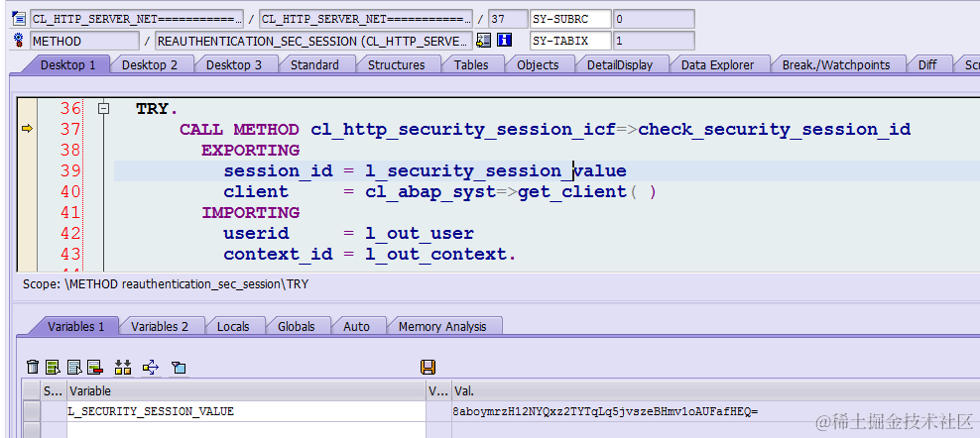The width and height of the screenshot is (980, 438).
Task: Open the Data Explorer tab
Action: click(717, 65)
